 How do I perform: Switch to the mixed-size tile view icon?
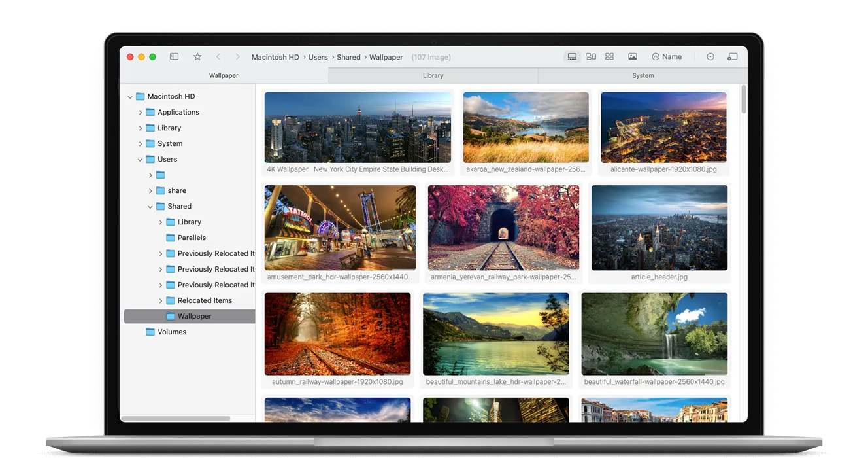click(591, 57)
